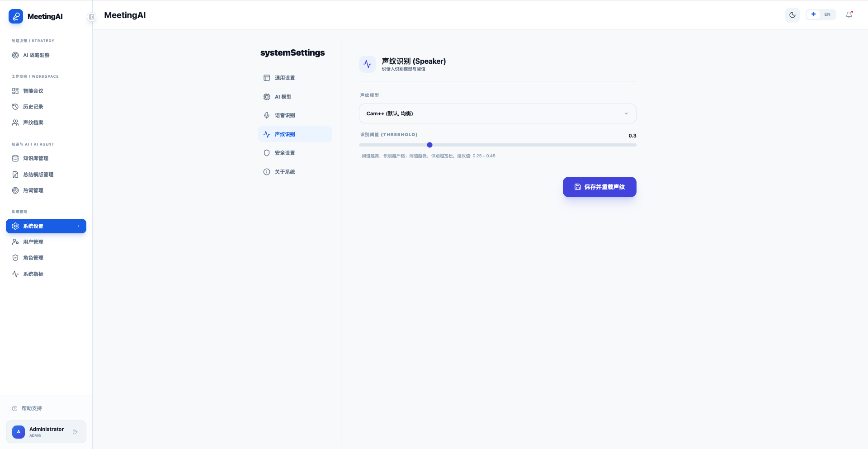This screenshot has height=449, width=868.
Task: Open 系统指标 metrics page
Action: (33, 274)
